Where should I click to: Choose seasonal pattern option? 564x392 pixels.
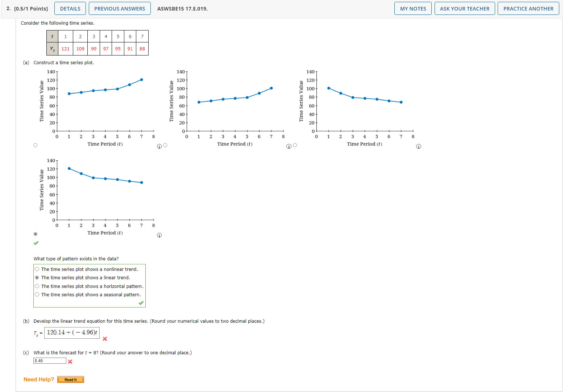click(x=37, y=294)
